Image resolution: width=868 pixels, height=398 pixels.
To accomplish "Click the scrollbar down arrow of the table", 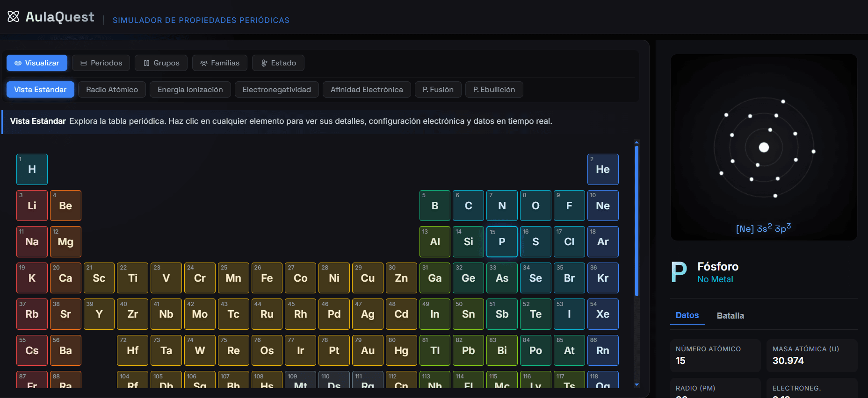I will 637,385.
